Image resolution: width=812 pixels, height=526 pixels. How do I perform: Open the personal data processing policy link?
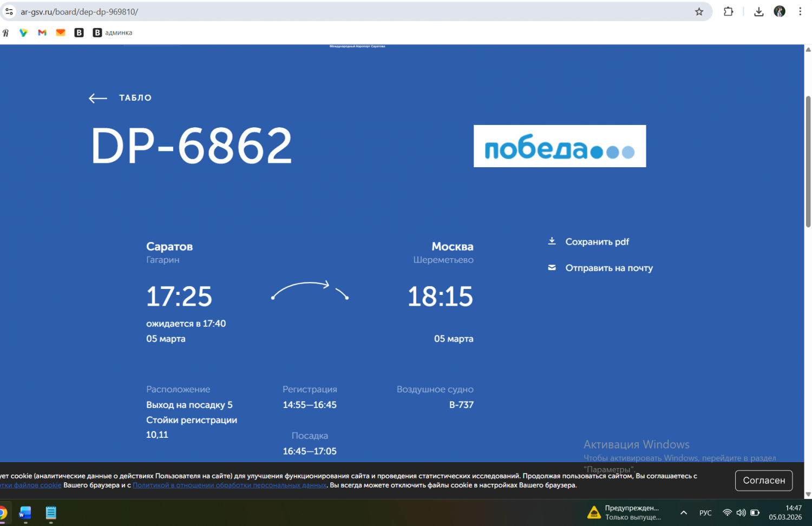[230, 485]
